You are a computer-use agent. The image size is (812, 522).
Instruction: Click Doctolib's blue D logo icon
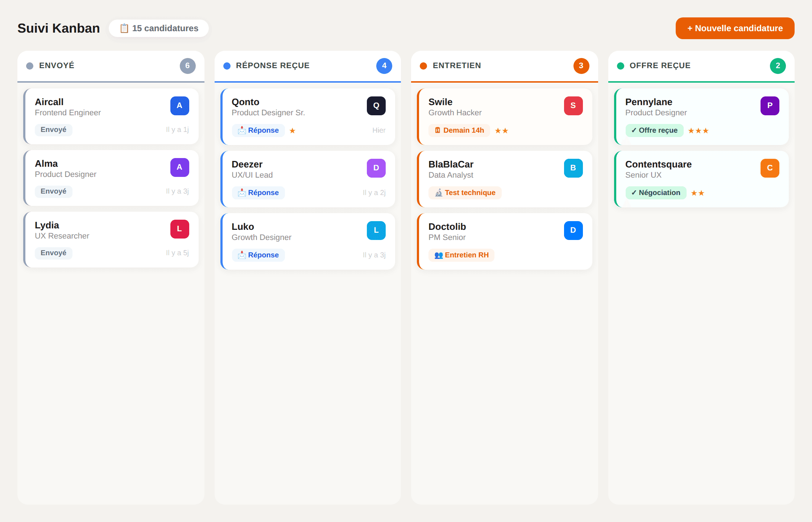[573, 230]
